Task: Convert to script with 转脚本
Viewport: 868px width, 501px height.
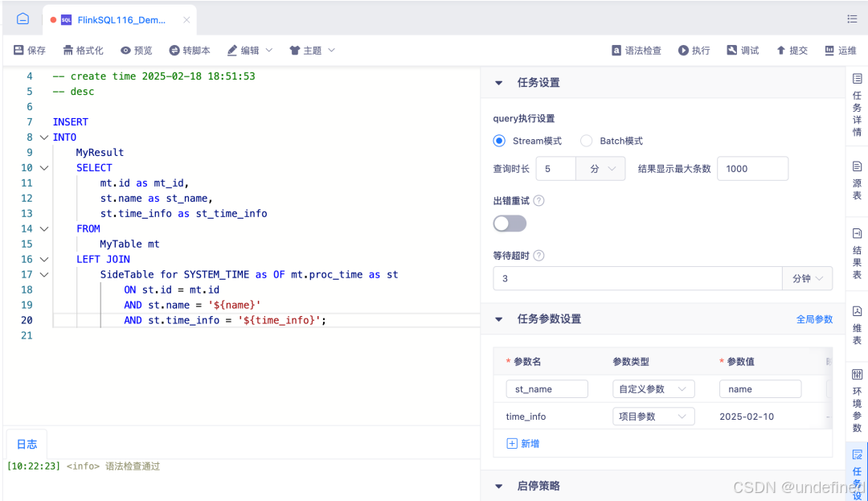Action: [190, 51]
